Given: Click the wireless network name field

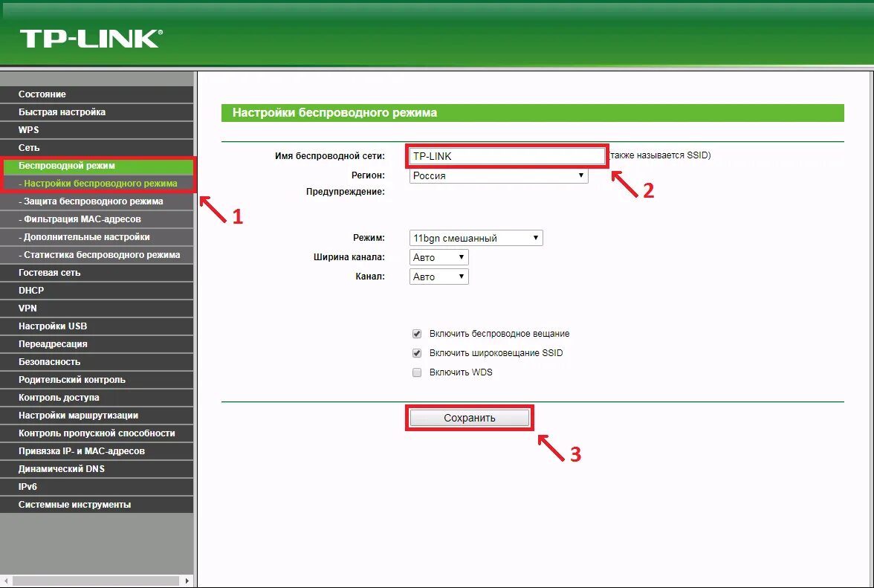Looking at the screenshot, I should pyautogui.click(x=507, y=157).
